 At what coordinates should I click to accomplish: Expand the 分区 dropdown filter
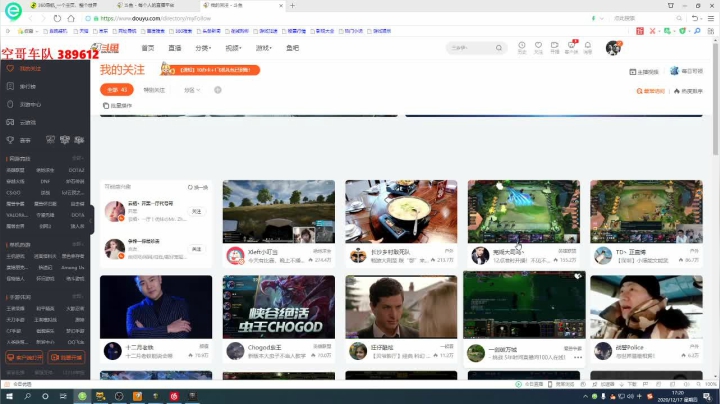pos(192,90)
